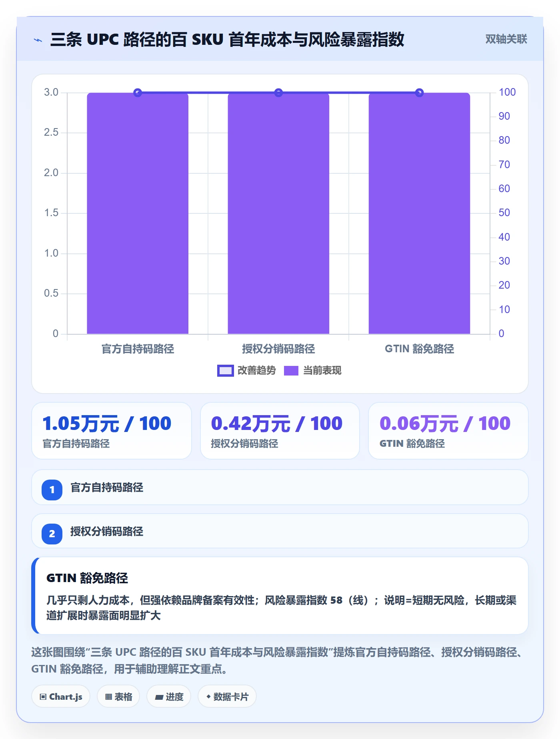This screenshot has width=560, height=739.
Task: Expand step 1 官方自持码路径 row
Action: click(280, 488)
